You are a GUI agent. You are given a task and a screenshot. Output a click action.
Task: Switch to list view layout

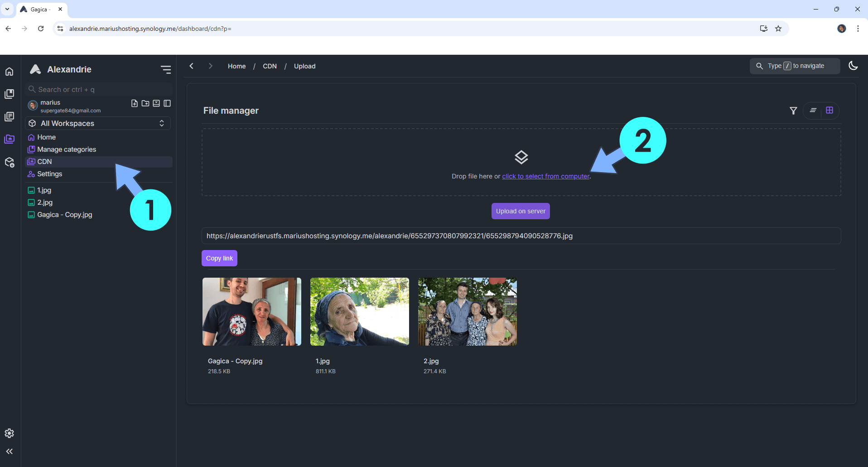click(x=813, y=111)
